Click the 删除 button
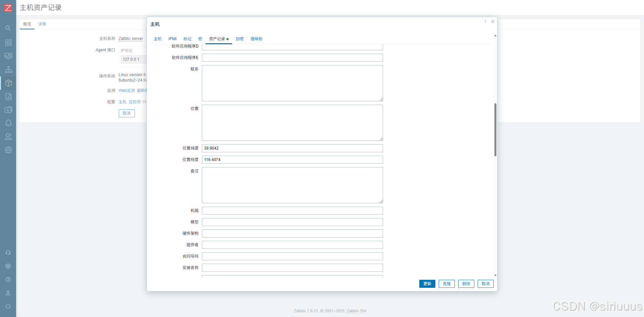 466,284
